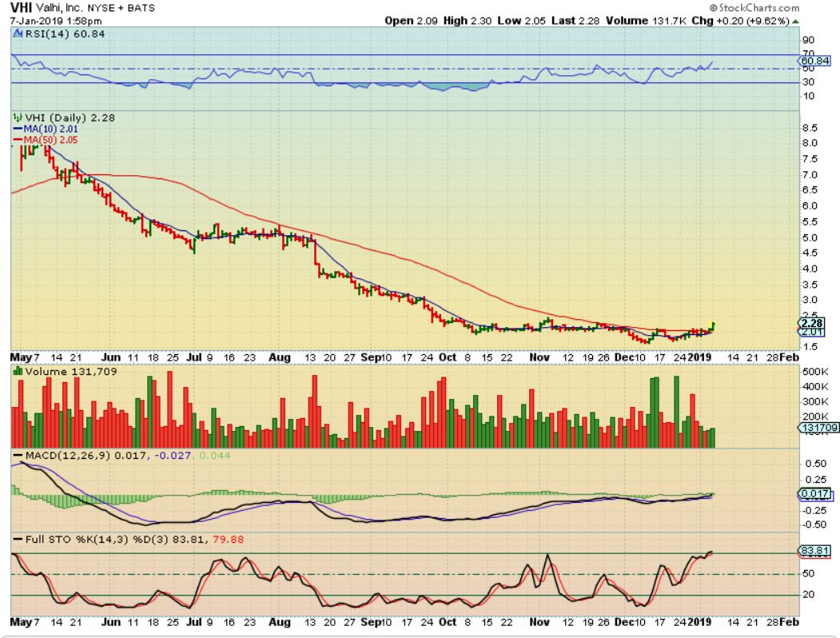The image size is (840, 638).
Task: Click the -0.027 MACD signal value
Action: tap(173, 456)
